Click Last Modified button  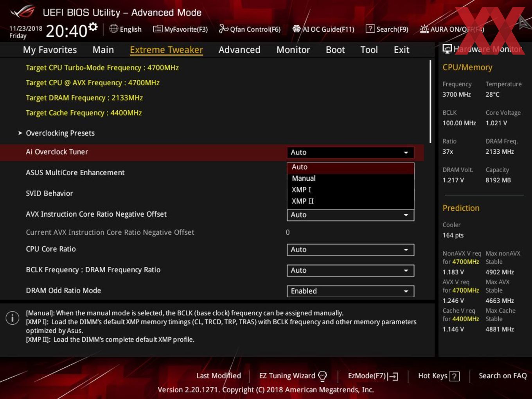click(x=218, y=376)
